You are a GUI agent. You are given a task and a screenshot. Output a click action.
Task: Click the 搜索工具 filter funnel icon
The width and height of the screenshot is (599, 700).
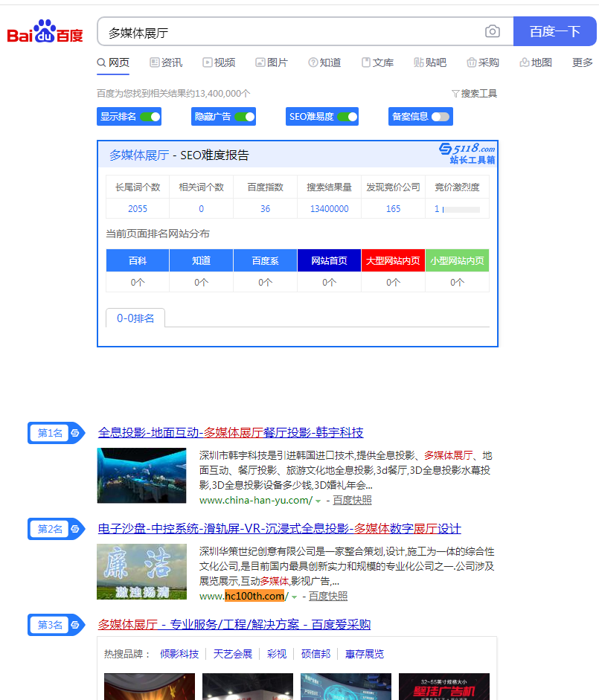455,93
